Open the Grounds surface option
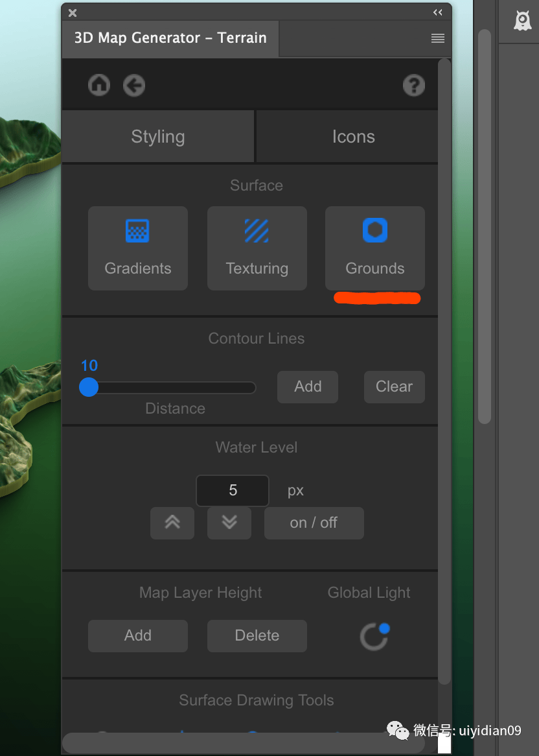This screenshot has height=756, width=539. pos(374,248)
